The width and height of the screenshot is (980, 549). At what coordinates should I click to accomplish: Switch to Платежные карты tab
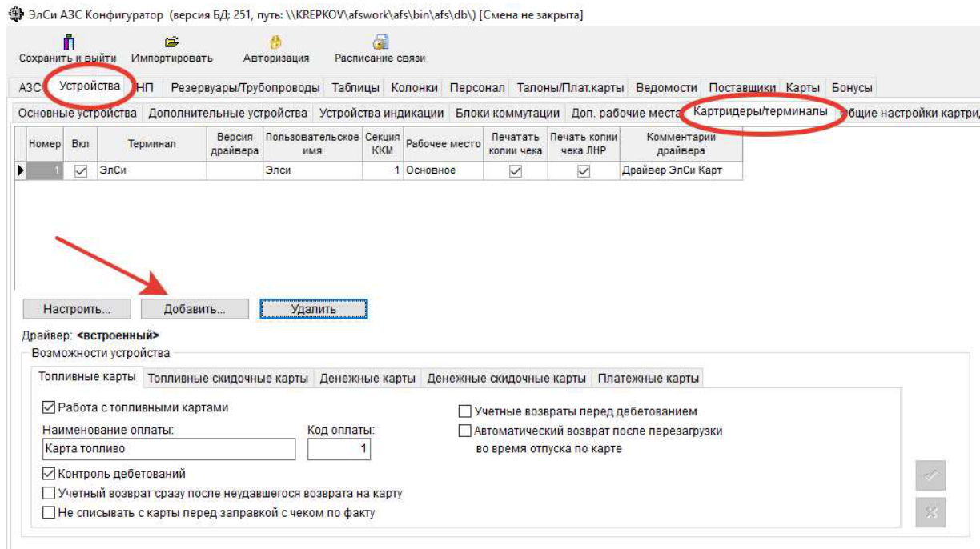pos(648,379)
